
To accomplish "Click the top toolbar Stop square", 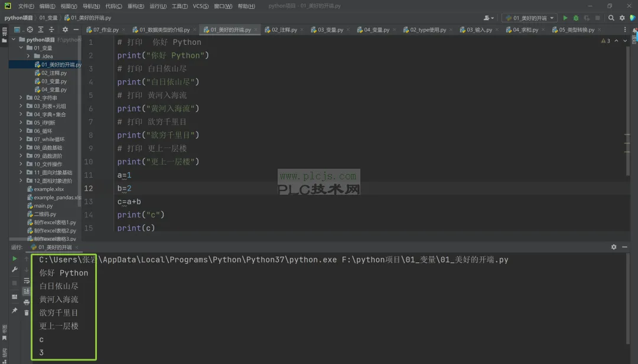I will click(x=597, y=18).
